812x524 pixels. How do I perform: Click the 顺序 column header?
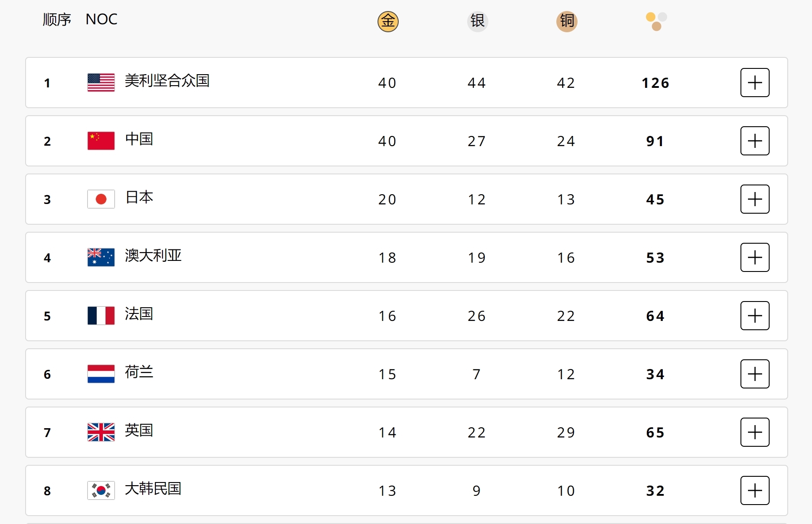tap(57, 19)
